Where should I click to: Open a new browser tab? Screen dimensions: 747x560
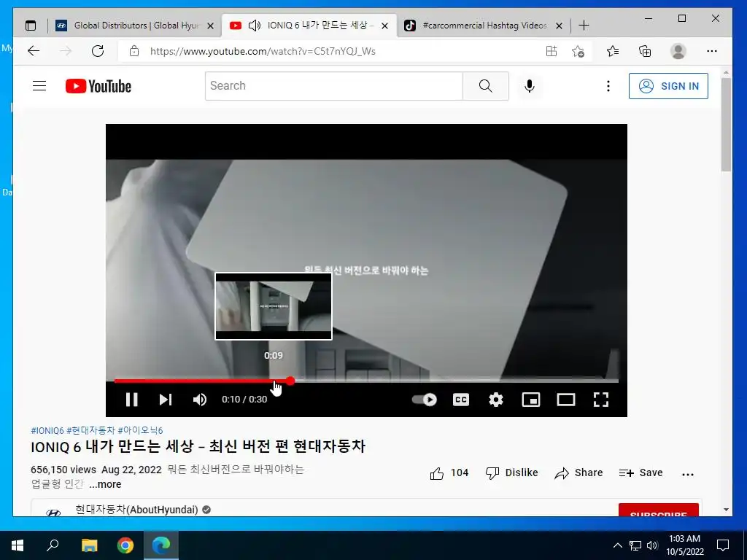click(584, 26)
